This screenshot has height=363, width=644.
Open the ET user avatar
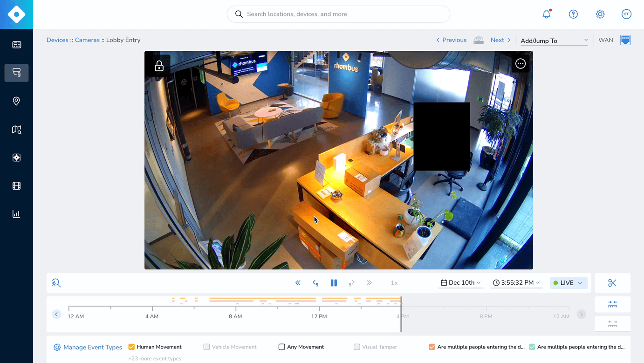tap(626, 14)
